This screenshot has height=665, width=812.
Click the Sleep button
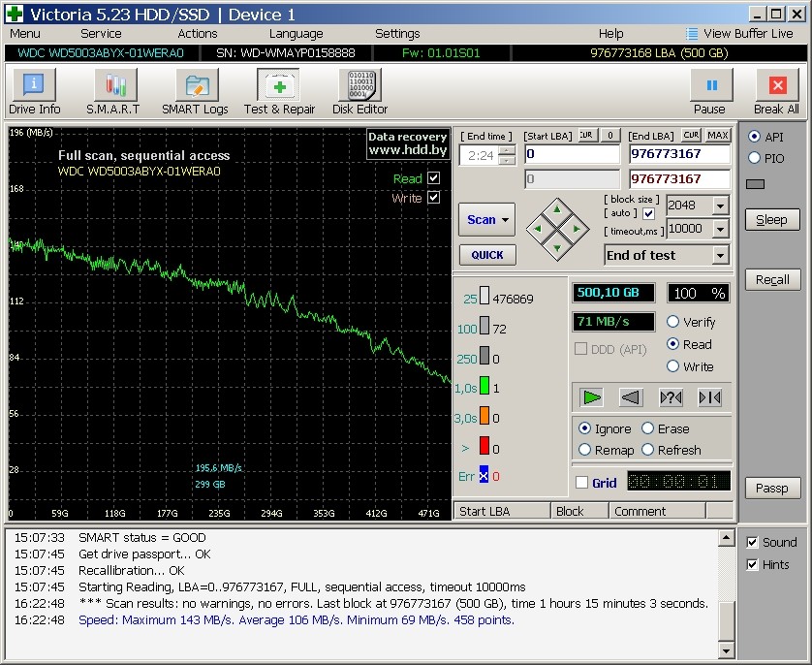(771, 220)
